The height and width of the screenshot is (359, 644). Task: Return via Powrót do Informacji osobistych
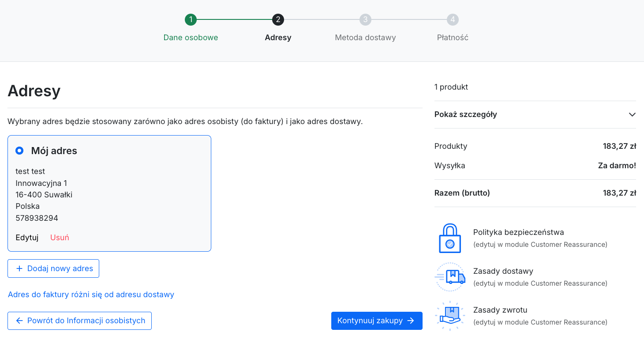[79, 321]
